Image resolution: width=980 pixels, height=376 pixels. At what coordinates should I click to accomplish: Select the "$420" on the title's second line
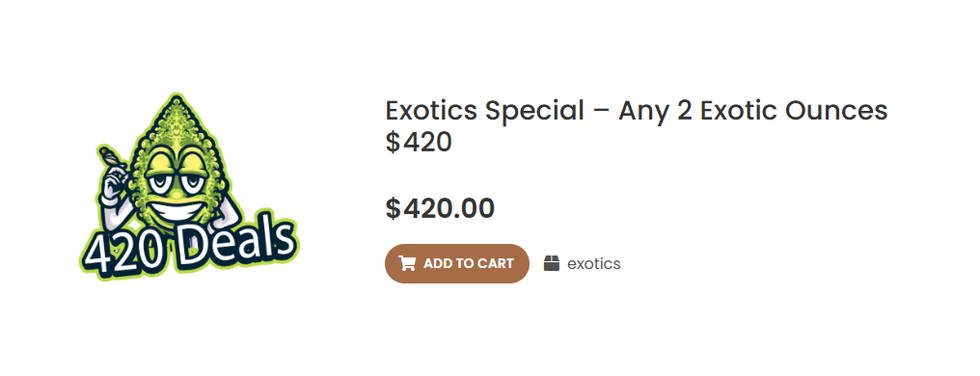(419, 143)
